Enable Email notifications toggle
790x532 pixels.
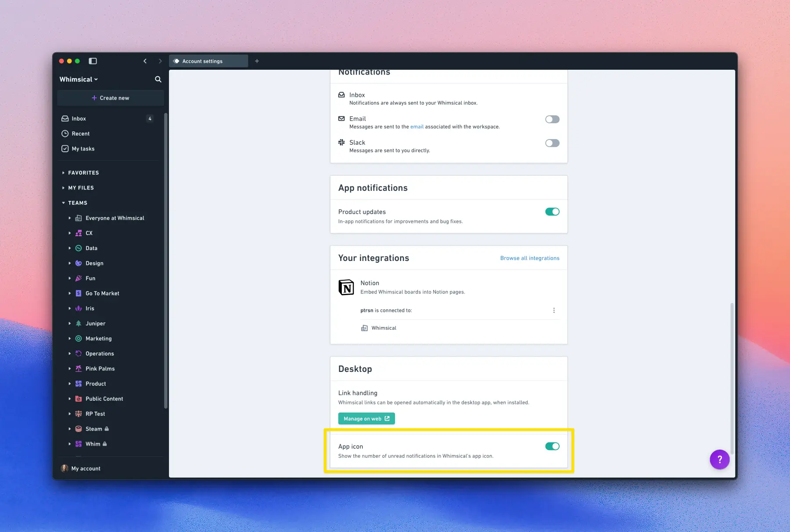coord(552,119)
